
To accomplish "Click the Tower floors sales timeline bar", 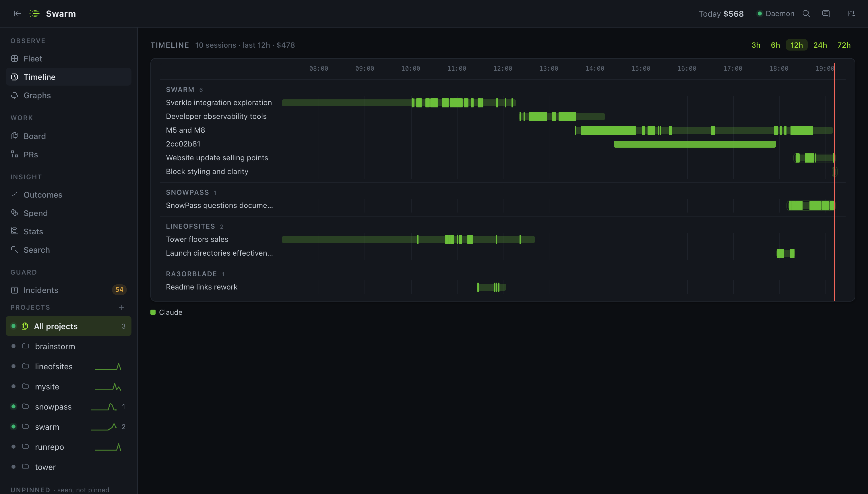I will pos(408,240).
